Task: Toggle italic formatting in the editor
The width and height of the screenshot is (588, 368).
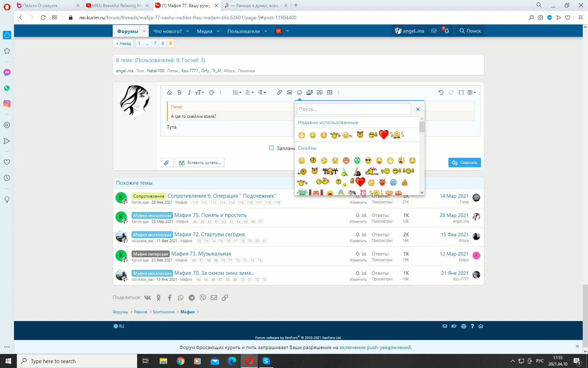Action: coord(189,93)
